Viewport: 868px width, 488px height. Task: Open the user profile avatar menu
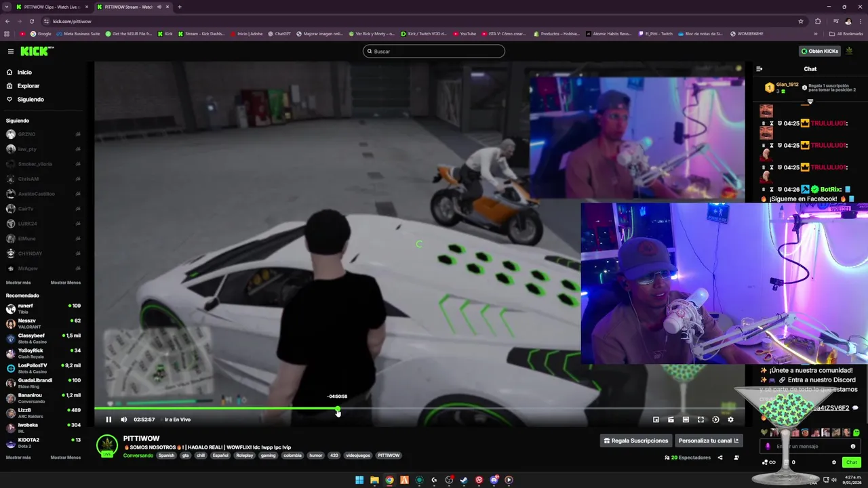[x=850, y=51]
